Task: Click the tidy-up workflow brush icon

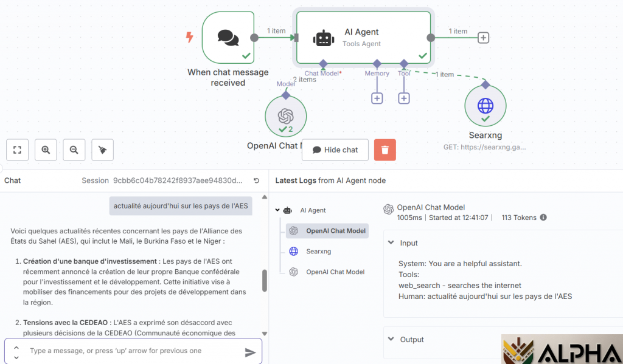Action: tap(102, 150)
